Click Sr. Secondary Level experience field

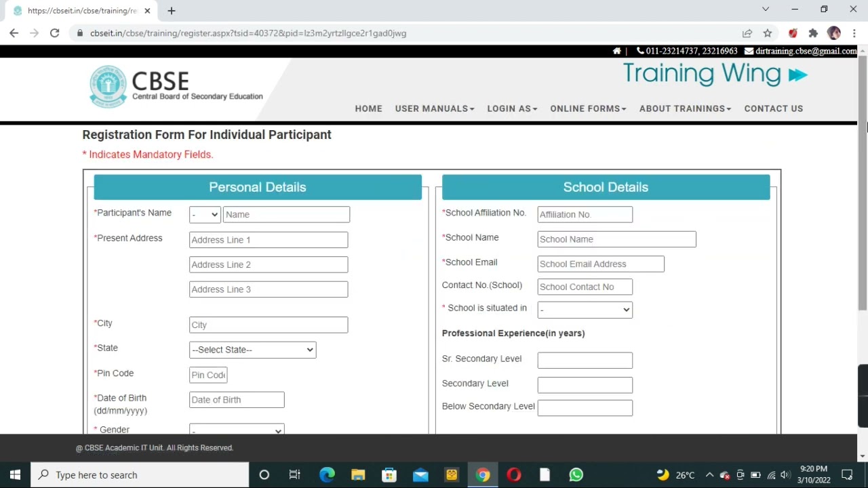click(x=585, y=360)
